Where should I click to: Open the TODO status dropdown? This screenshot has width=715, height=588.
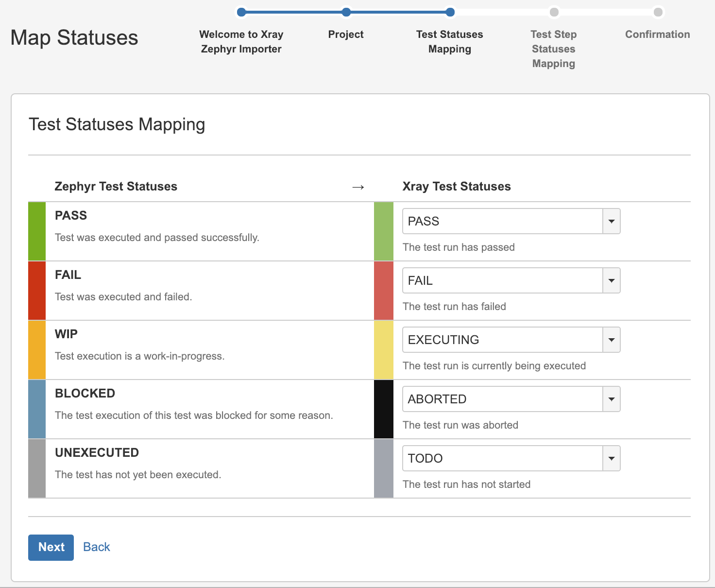[511, 458]
